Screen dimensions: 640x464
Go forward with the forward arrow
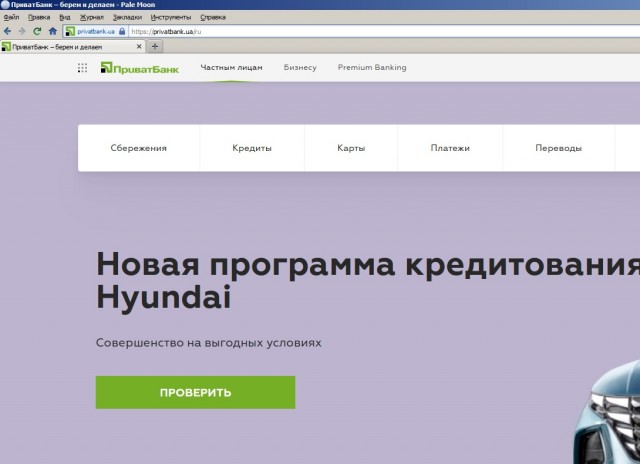click(x=22, y=31)
